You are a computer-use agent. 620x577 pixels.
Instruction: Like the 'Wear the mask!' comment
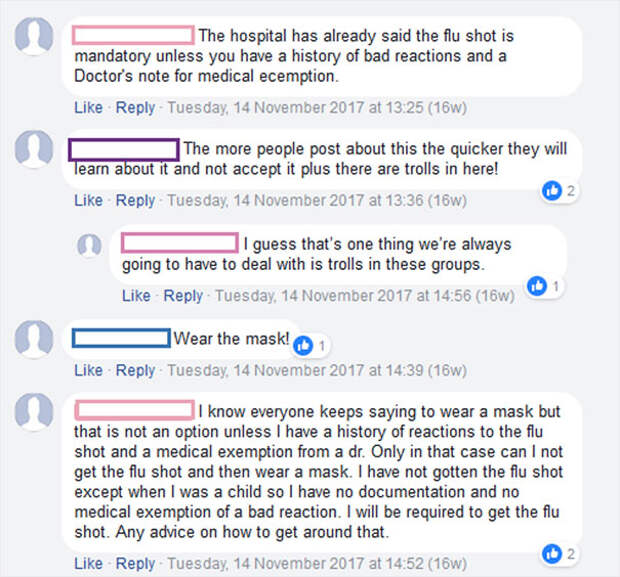(88, 371)
